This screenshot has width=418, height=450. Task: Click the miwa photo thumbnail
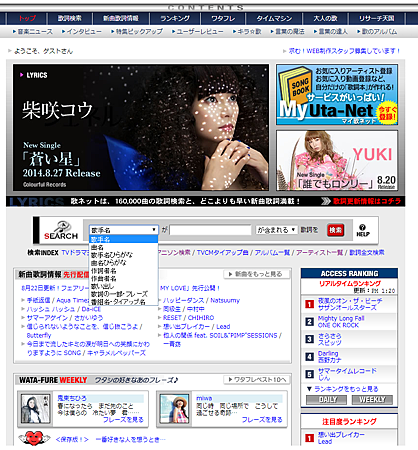(174, 409)
